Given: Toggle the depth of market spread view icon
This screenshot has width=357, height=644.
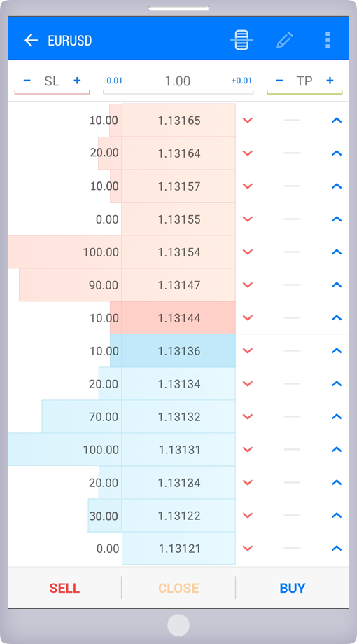Looking at the screenshot, I should pyautogui.click(x=241, y=40).
